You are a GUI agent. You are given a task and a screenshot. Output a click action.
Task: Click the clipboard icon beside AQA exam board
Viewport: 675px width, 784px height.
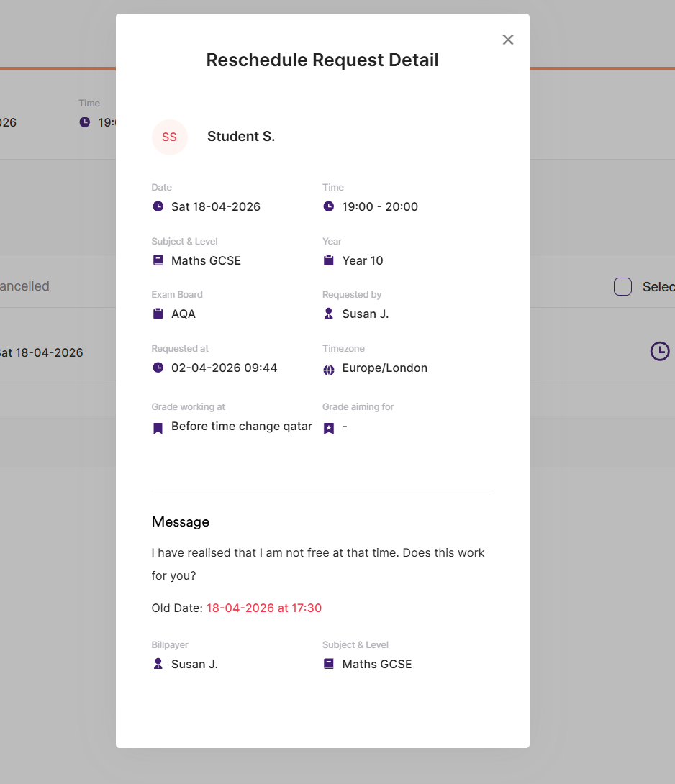[158, 314]
